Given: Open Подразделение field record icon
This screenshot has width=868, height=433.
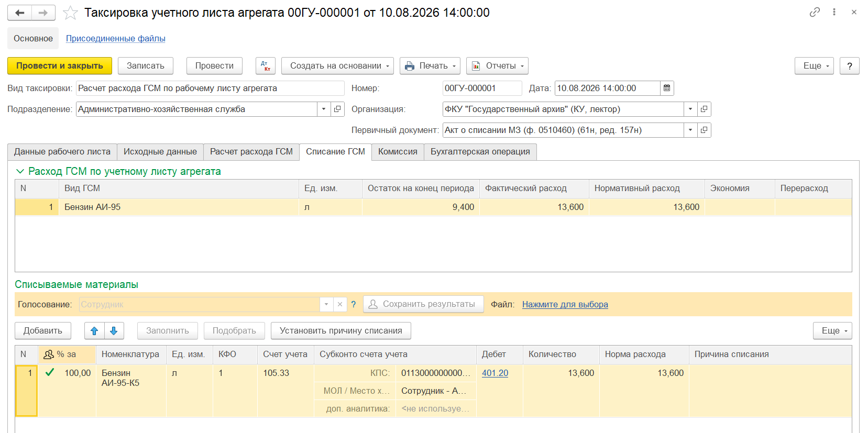Looking at the screenshot, I should (x=337, y=109).
